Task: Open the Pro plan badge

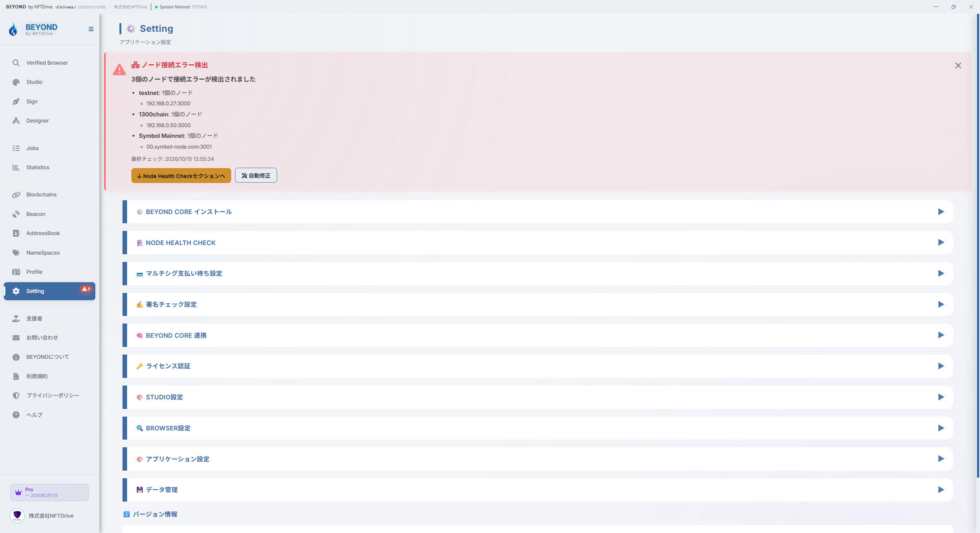Action: pyautogui.click(x=49, y=492)
